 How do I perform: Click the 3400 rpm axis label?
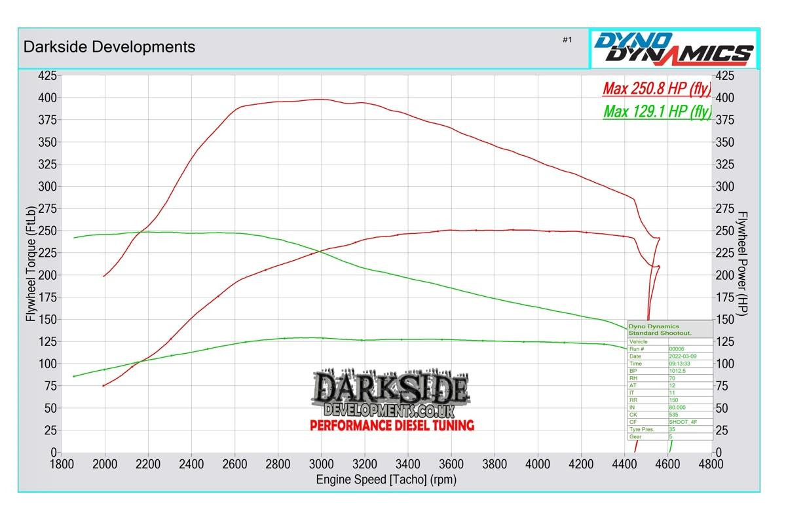click(408, 464)
